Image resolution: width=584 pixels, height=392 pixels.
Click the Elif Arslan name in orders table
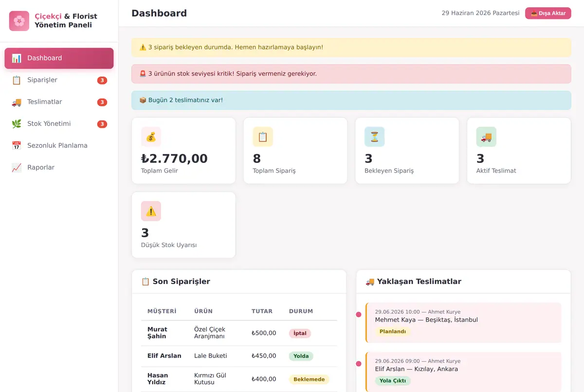pyautogui.click(x=164, y=356)
